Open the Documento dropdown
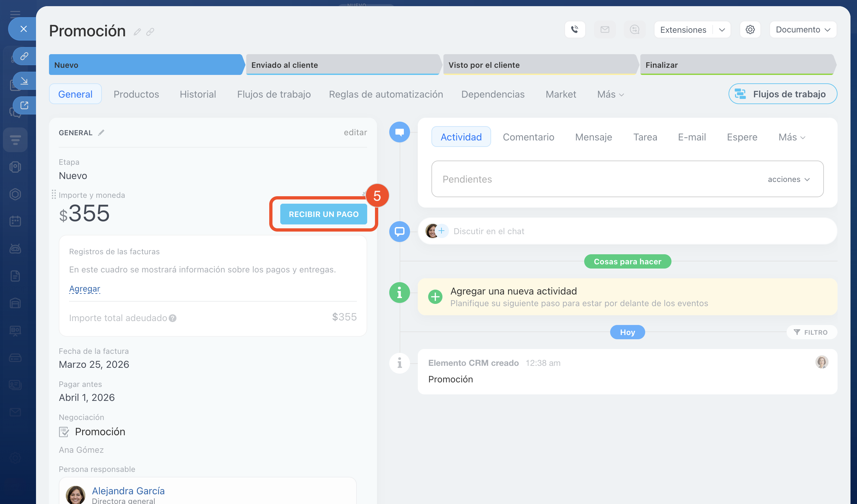Viewport: 857px width, 504px height. [x=803, y=30]
